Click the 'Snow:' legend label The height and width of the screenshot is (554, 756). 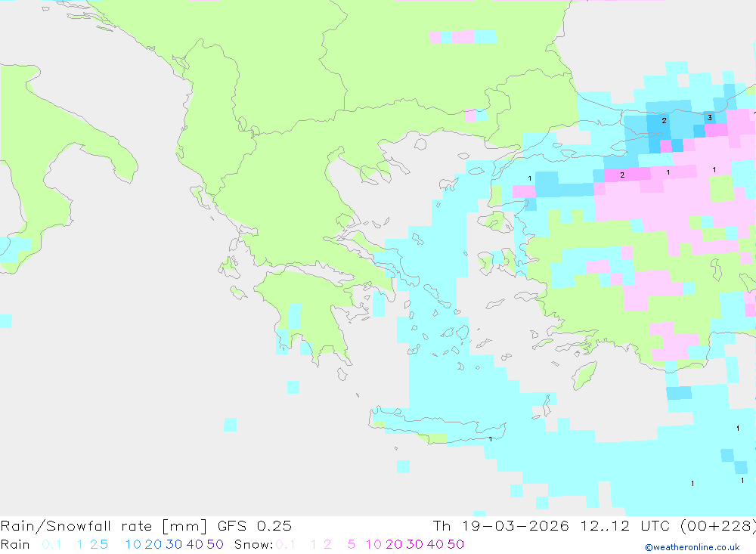[253, 544]
